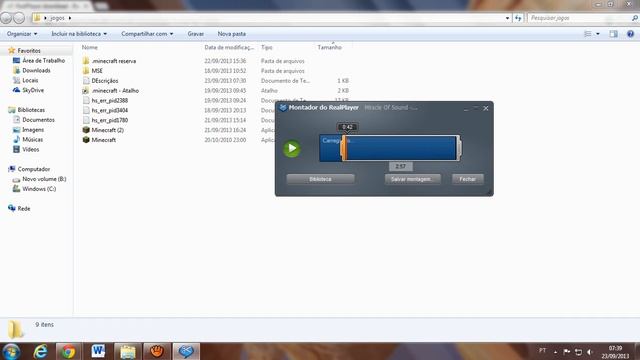Open Explorer help icon

tap(630, 34)
